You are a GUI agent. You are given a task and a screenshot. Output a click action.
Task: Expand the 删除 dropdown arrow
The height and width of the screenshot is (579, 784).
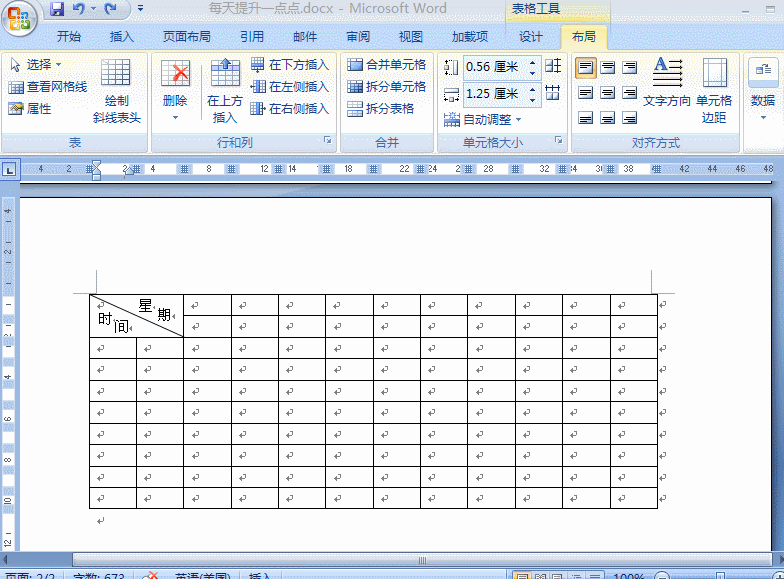point(175,118)
